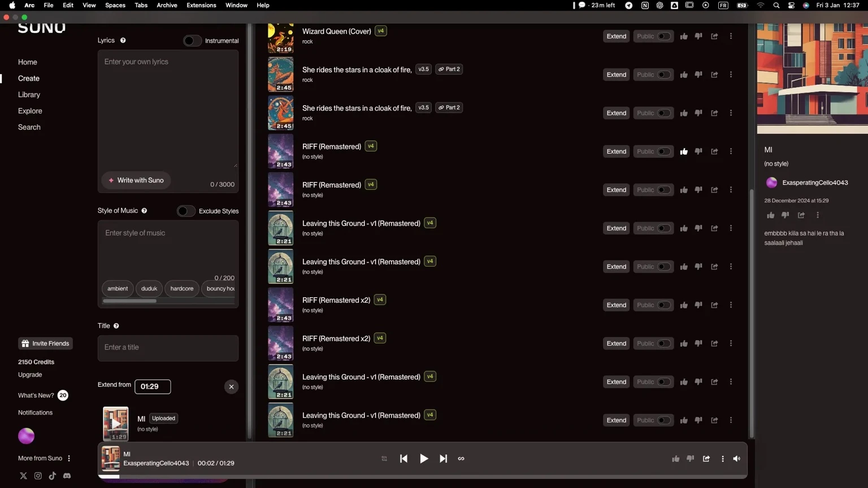
Task: Like MI in the right details panel
Action: [x=770, y=215]
